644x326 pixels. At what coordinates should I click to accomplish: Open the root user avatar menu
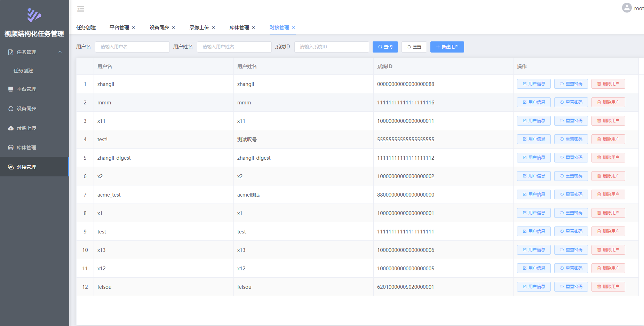point(627,8)
